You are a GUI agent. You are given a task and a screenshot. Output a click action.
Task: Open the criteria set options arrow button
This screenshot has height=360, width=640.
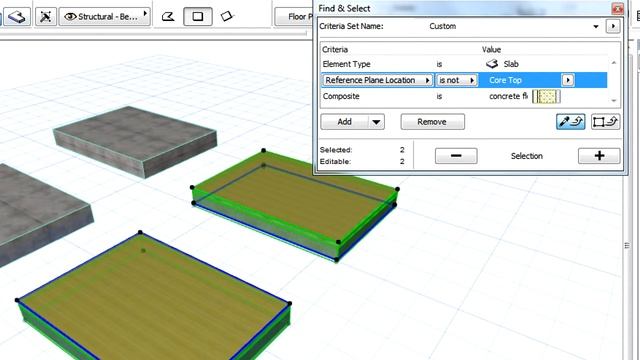pos(613,27)
